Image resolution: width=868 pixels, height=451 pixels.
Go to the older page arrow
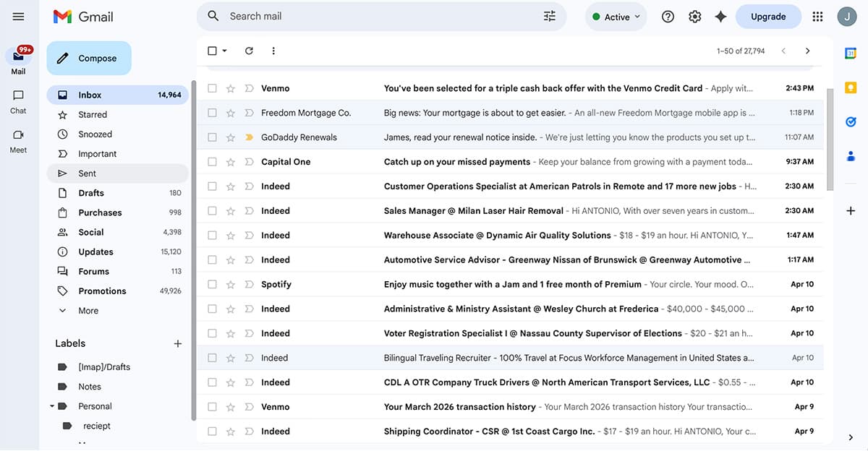click(x=807, y=51)
